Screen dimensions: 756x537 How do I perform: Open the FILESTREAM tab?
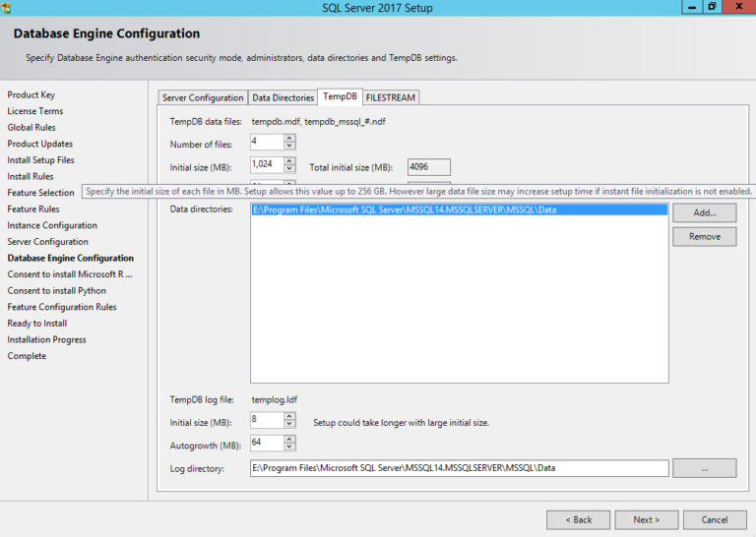[391, 97]
